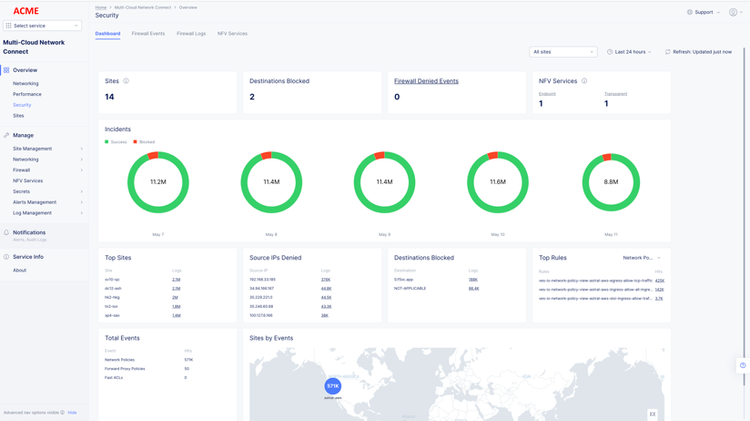Open the user profile avatar menu
The width and height of the screenshot is (750, 421).
733,12
